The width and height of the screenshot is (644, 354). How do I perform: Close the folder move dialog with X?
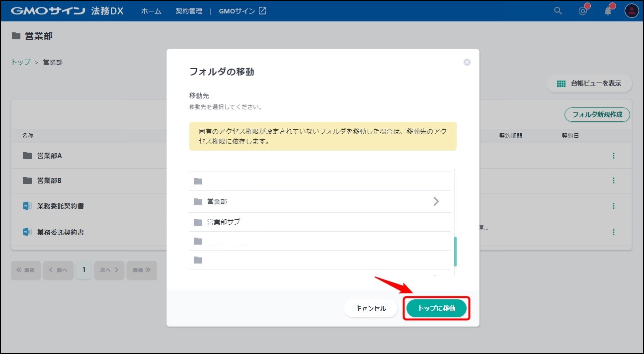[467, 62]
